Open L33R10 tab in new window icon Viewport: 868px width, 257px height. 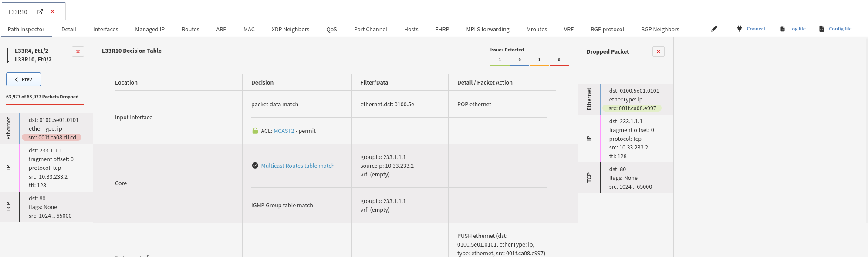tap(40, 12)
